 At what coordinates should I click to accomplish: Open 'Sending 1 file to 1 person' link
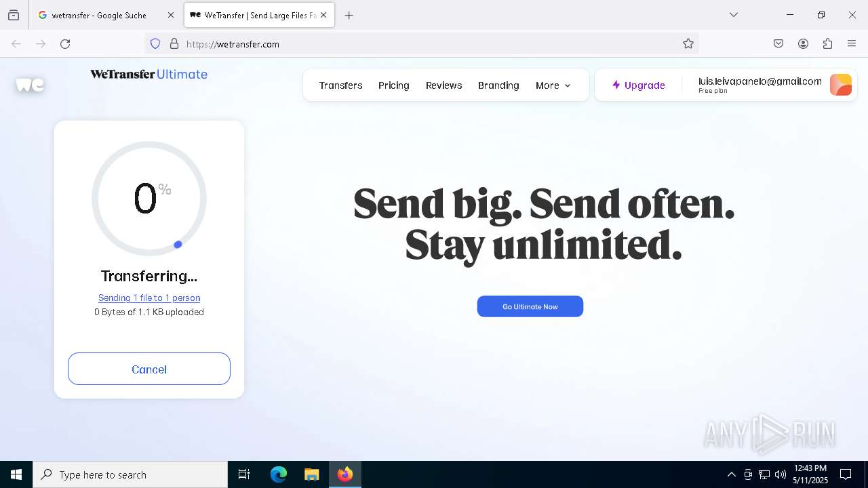[149, 298]
